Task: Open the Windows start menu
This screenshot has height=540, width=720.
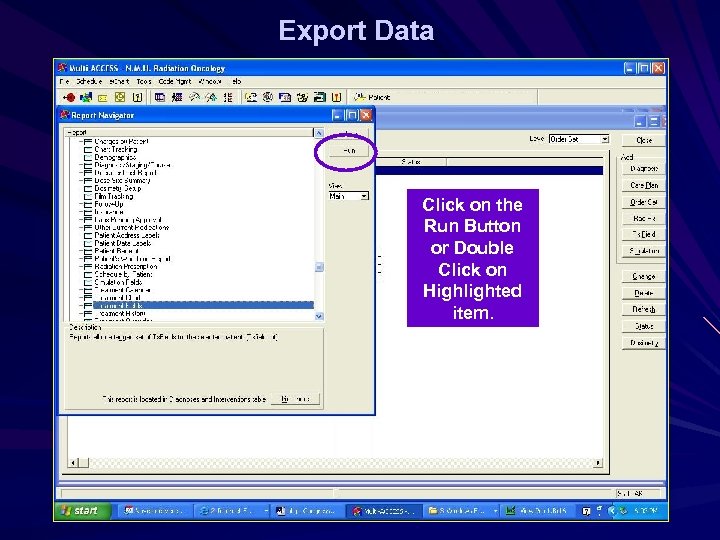Action: 82,511
